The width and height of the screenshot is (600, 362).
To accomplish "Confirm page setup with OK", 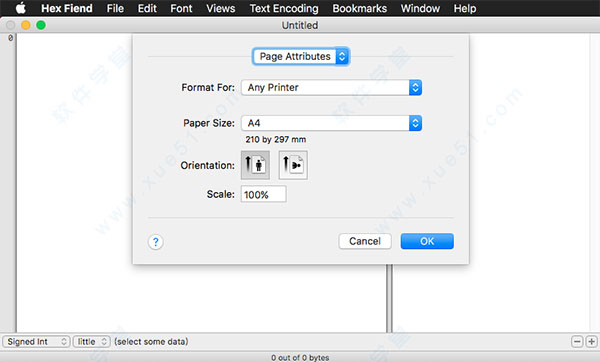I will 427,241.
